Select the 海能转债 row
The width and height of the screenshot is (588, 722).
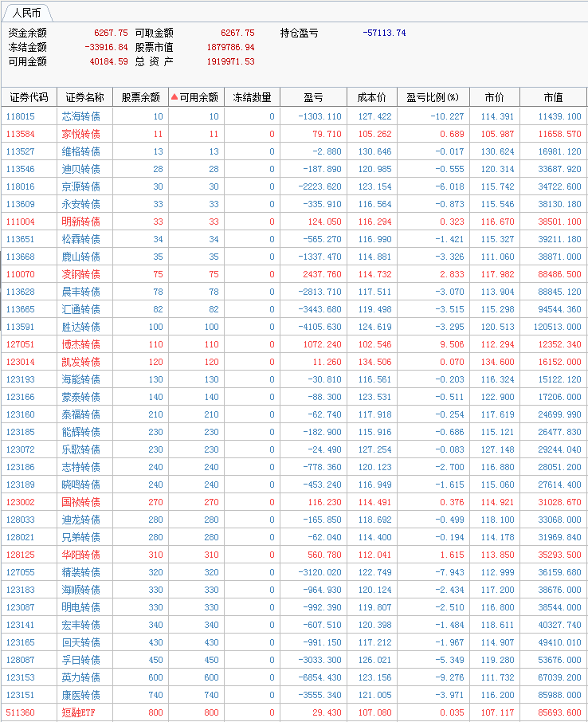294,379
